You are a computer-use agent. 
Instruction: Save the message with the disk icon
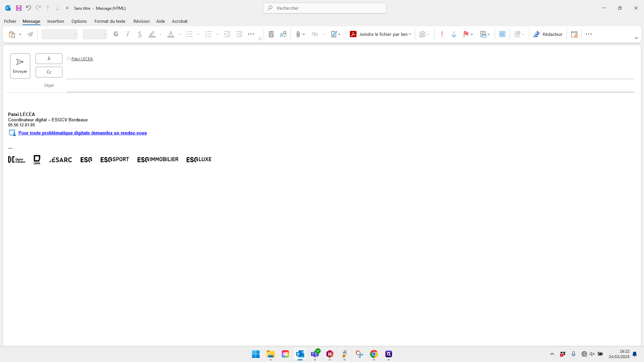pyautogui.click(x=19, y=8)
